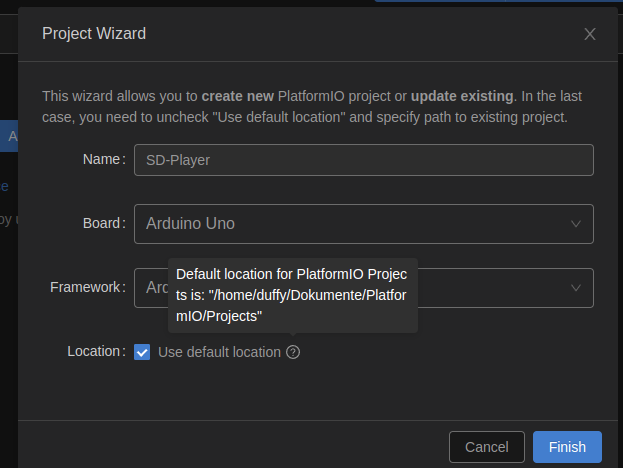Click the help question mark icon beside default location
Screen dimensions: 623x468
click(x=293, y=352)
